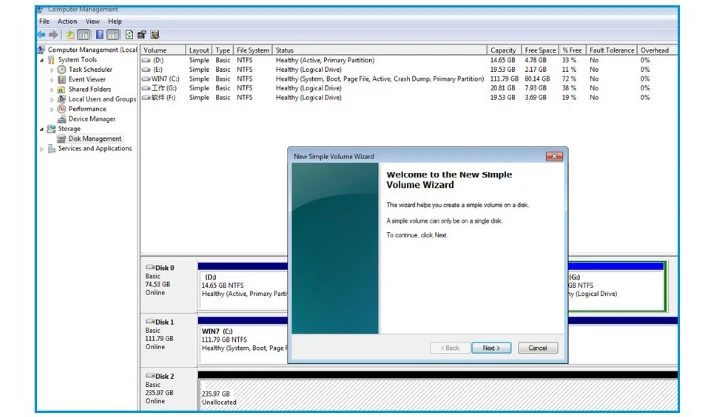Click the 80.14 GB free space cell
This screenshot has height=417, width=707.
click(x=537, y=79)
